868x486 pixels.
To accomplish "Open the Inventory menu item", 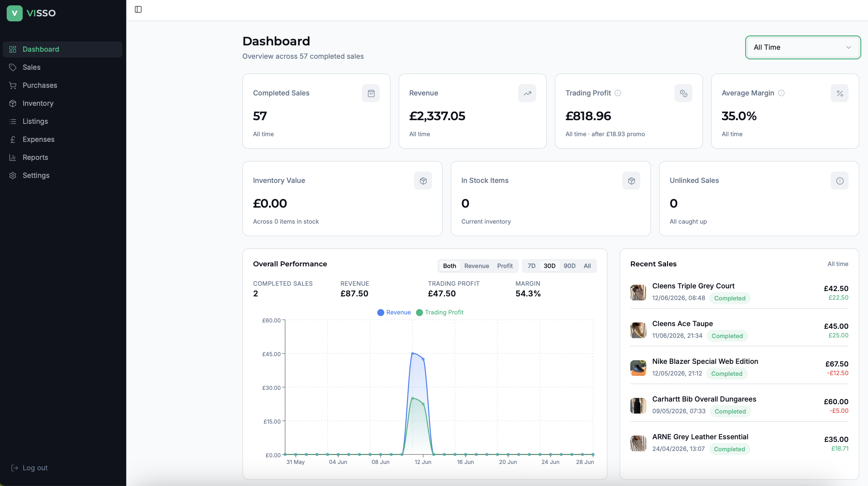I will pyautogui.click(x=62, y=103).
